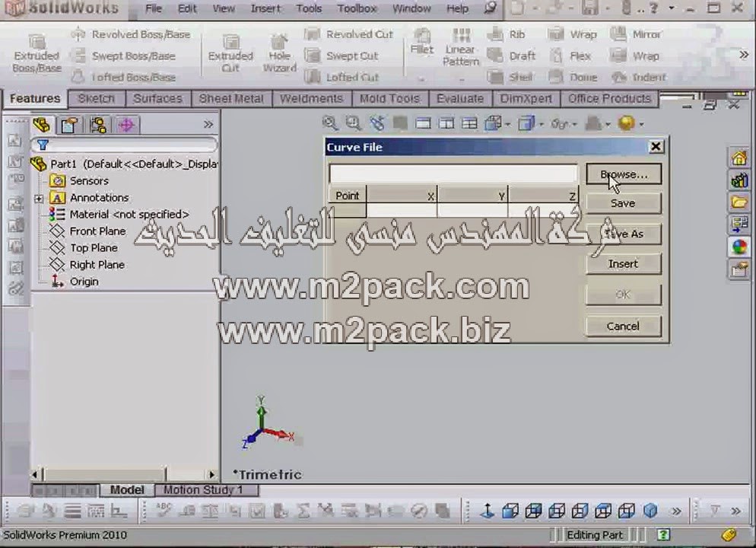
Task: Open the File menu
Action: tap(154, 8)
